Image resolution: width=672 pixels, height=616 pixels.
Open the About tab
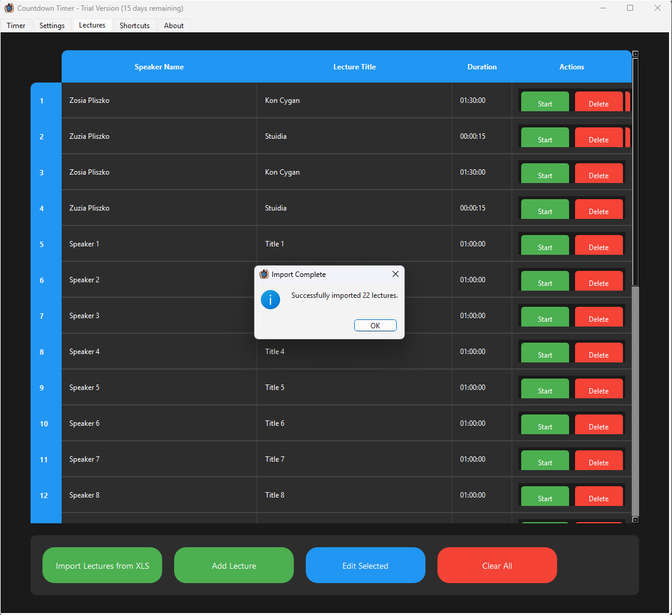click(x=174, y=25)
